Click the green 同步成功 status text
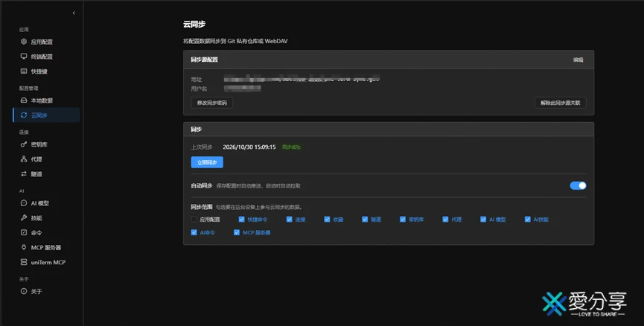This screenshot has width=644, height=326. point(291,147)
